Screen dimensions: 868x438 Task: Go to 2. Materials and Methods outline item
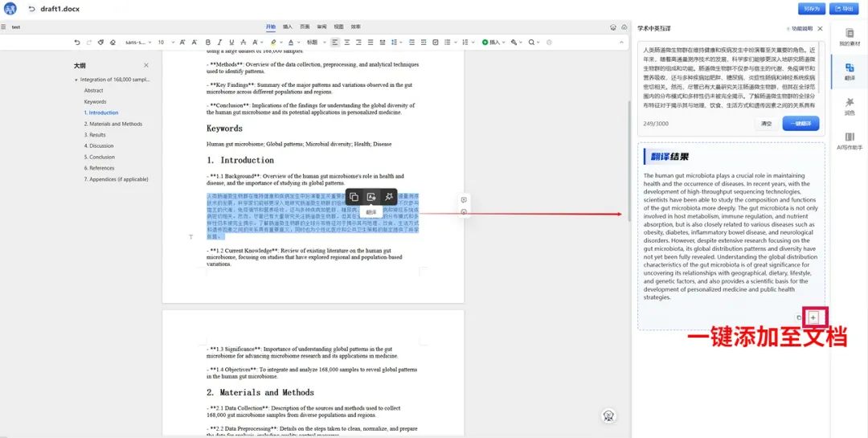(x=113, y=124)
